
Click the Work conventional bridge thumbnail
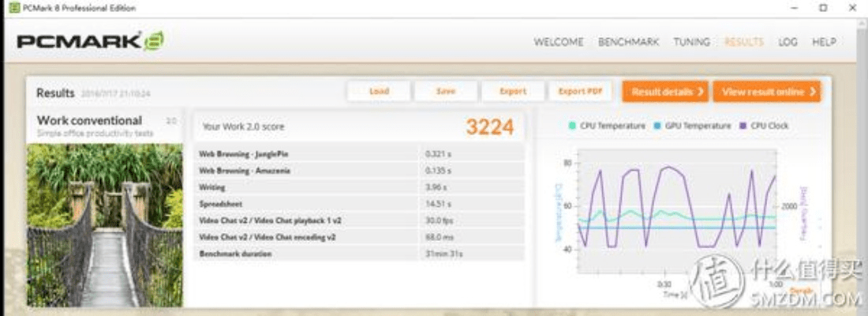pyautogui.click(x=105, y=225)
